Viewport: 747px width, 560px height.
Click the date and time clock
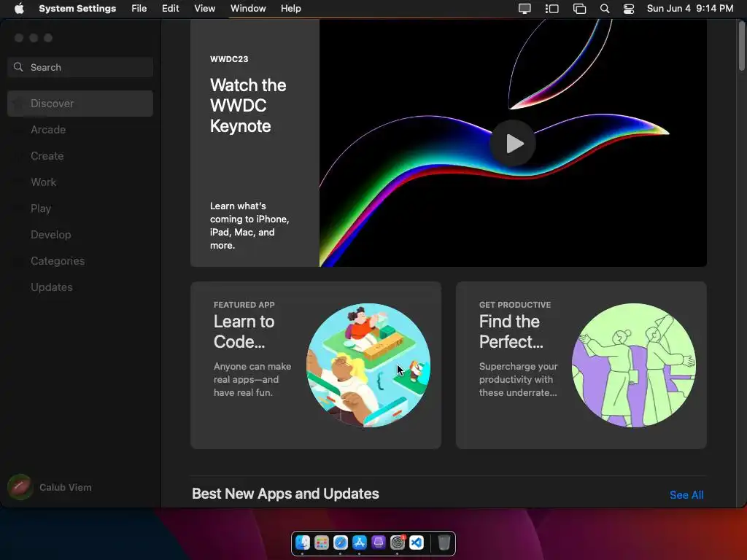pyautogui.click(x=690, y=9)
